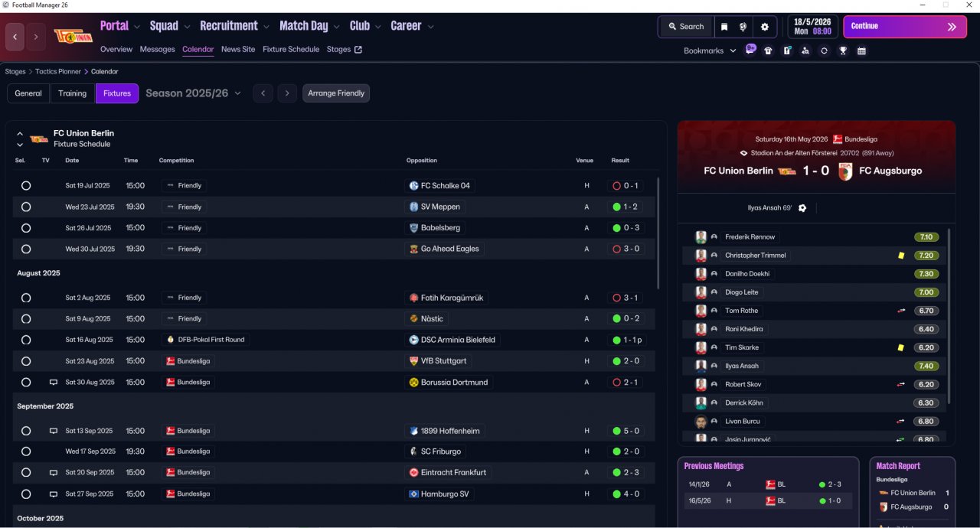Screen dimensions: 980x528
Task: Open the 9+ notifications speech bubble icon
Action: tap(751, 49)
